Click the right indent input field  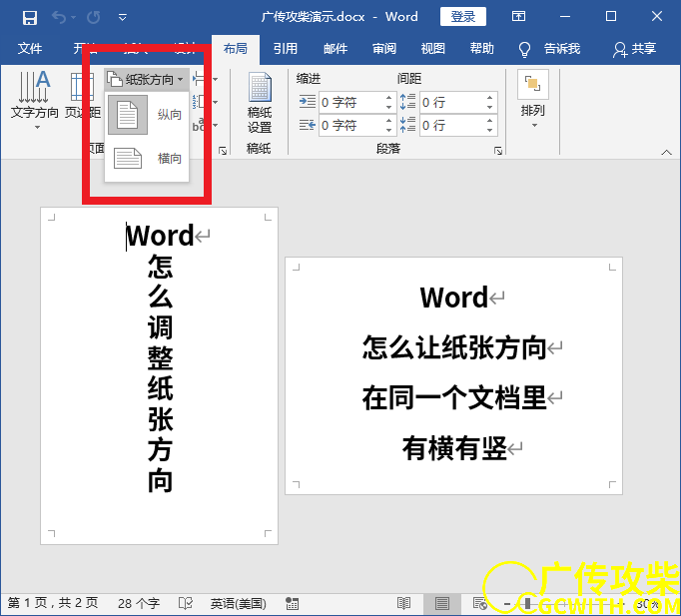351,126
